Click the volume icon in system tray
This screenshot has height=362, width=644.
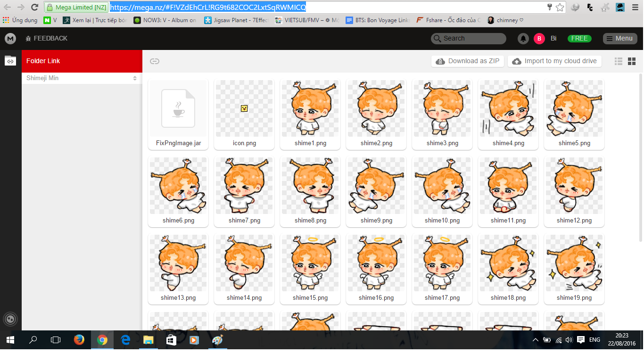pos(569,340)
